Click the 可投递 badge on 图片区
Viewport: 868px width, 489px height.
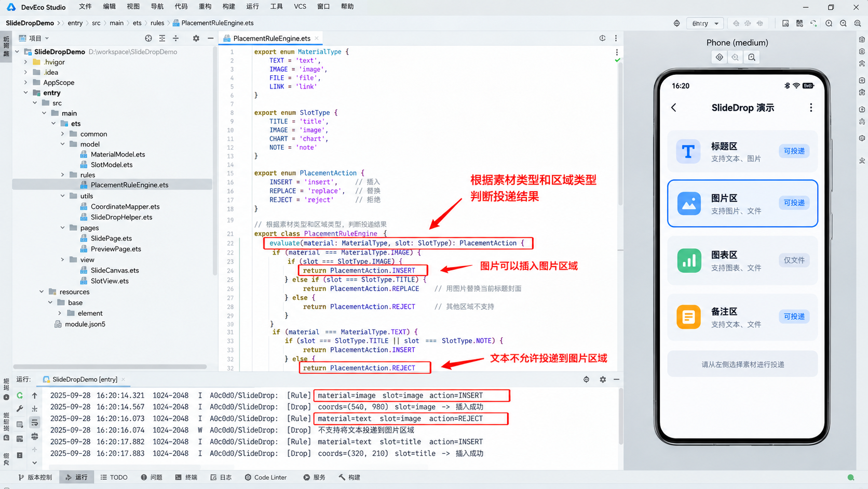(x=794, y=203)
